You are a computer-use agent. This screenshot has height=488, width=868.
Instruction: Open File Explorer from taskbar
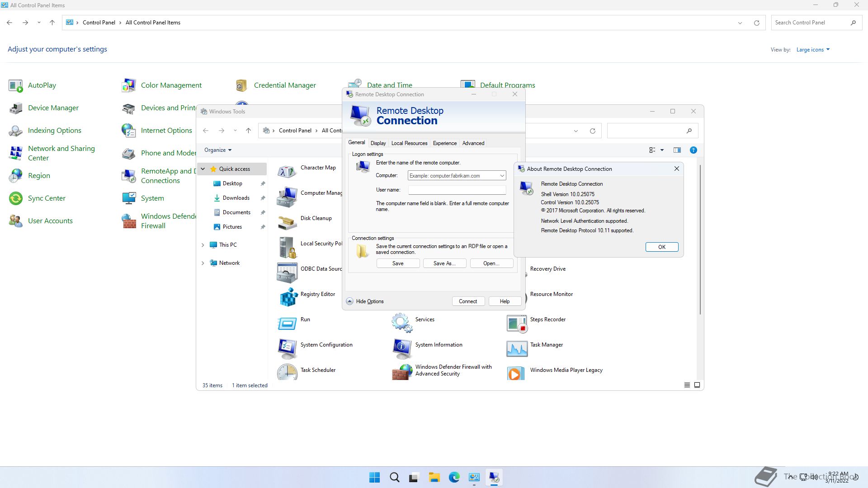[434, 478]
